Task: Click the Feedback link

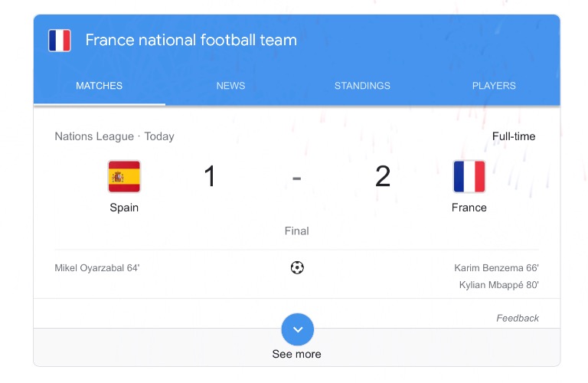Action: 518,318
